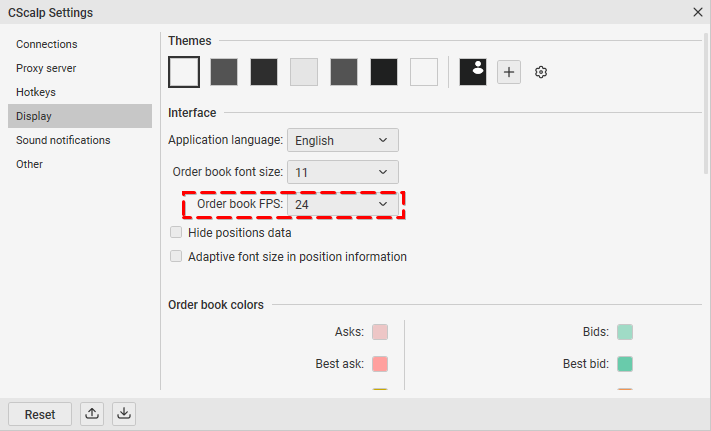Pick the Asks color swatch
The width and height of the screenshot is (711, 431).
pos(380,332)
